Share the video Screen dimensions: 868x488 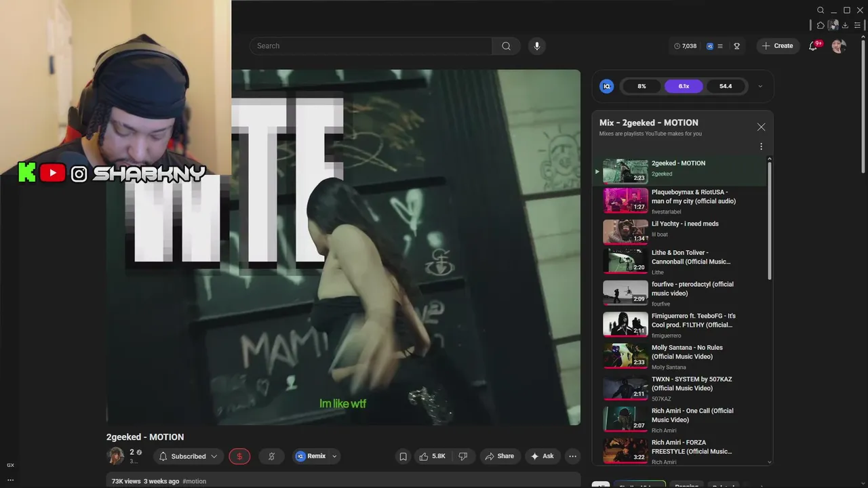[x=500, y=456]
